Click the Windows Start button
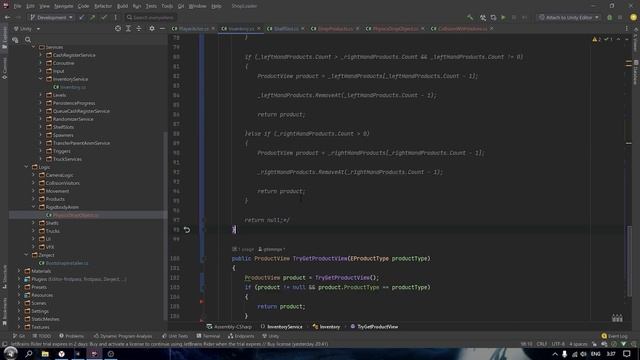The image size is (640, 360). coord(10,353)
